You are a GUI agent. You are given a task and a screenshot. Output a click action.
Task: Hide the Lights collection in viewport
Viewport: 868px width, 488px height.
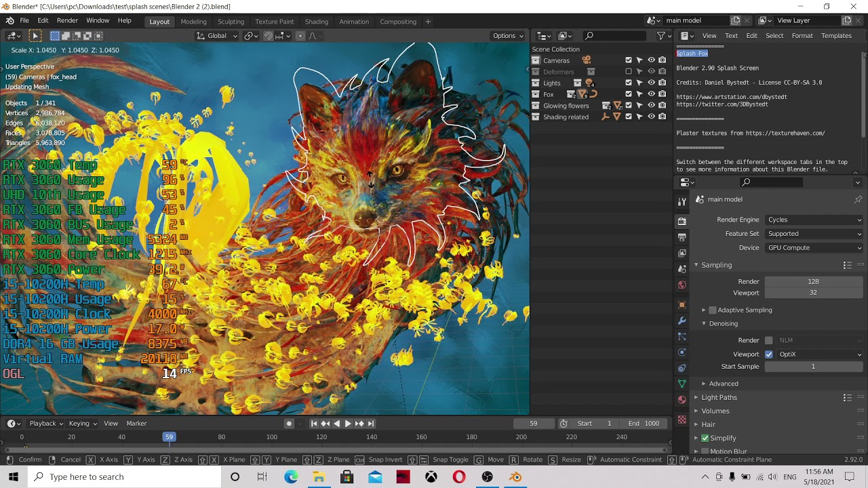click(x=651, y=83)
